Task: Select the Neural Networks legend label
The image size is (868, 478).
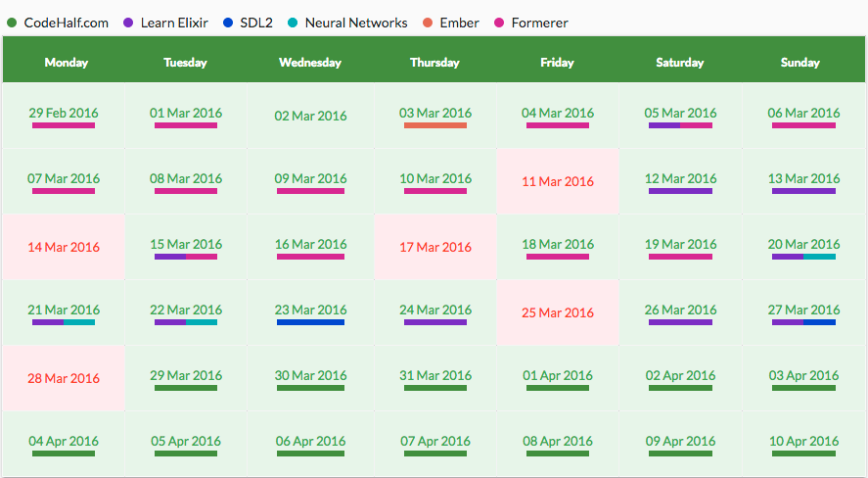Action: tap(356, 23)
